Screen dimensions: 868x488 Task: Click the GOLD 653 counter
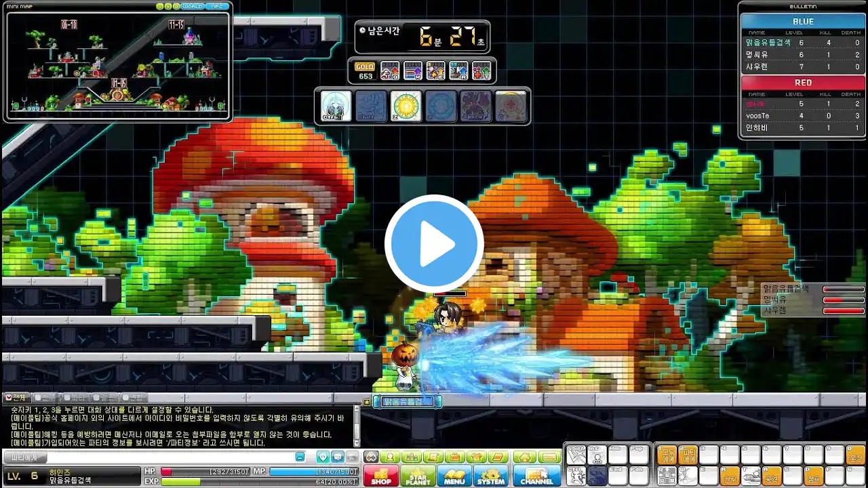tap(366, 71)
